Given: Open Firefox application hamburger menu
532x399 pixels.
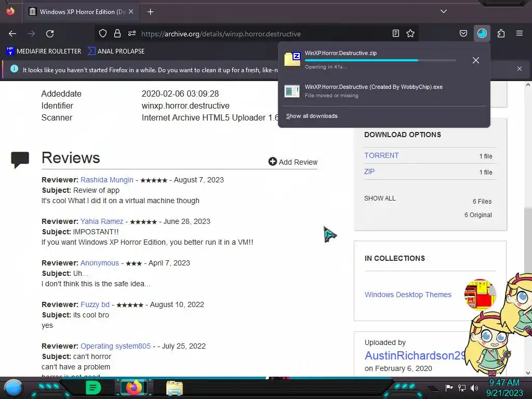Looking at the screenshot, I should point(520,33).
